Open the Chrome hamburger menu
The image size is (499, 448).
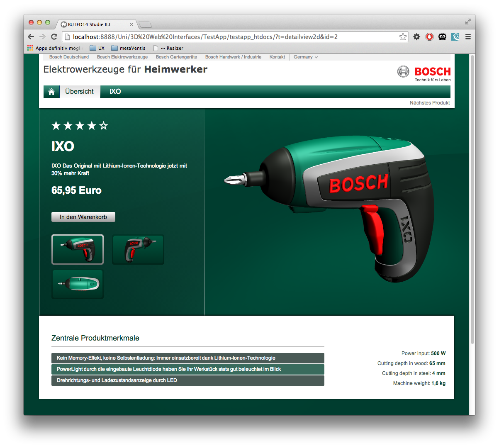pos(468,37)
